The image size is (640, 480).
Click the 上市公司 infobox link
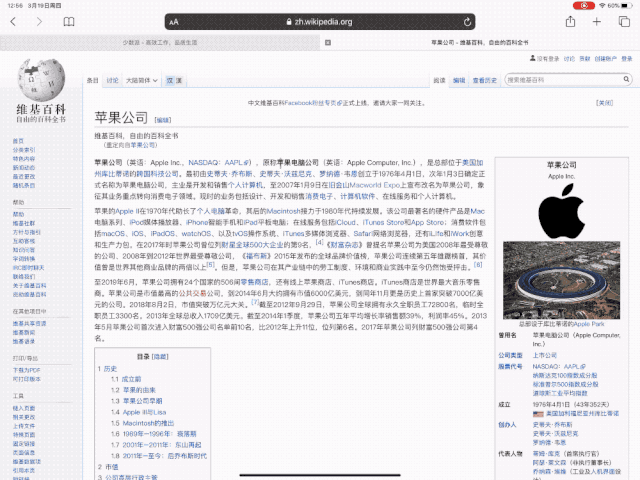click(544, 355)
